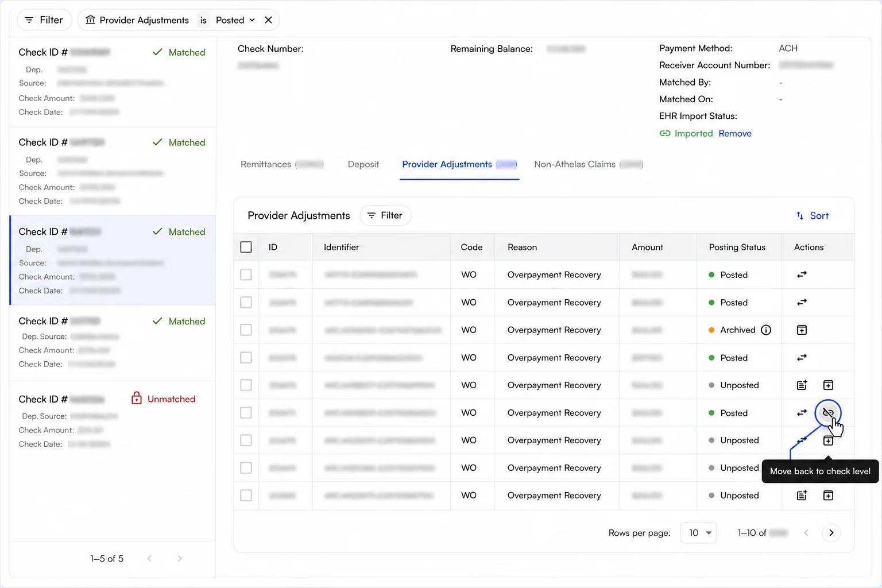This screenshot has height=588, width=882.
Task: Click the ACH payment method value
Action: tap(788, 48)
